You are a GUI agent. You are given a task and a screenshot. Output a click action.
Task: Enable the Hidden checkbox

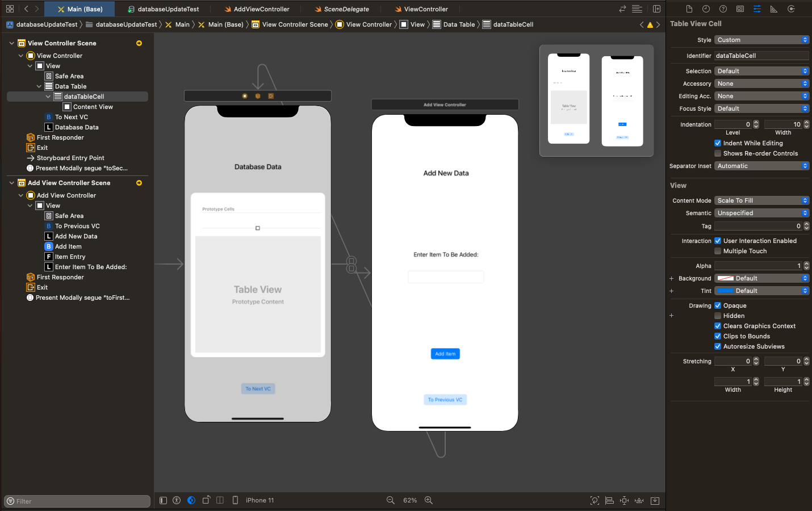tap(718, 316)
